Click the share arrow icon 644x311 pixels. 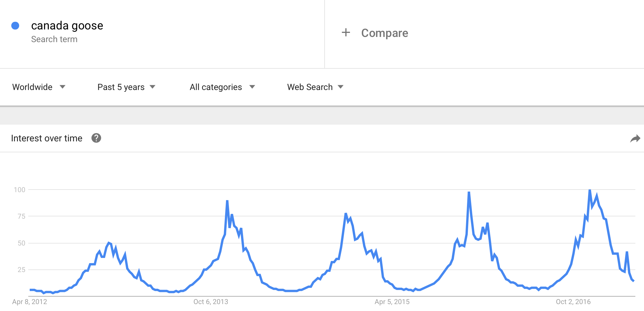[x=635, y=139]
